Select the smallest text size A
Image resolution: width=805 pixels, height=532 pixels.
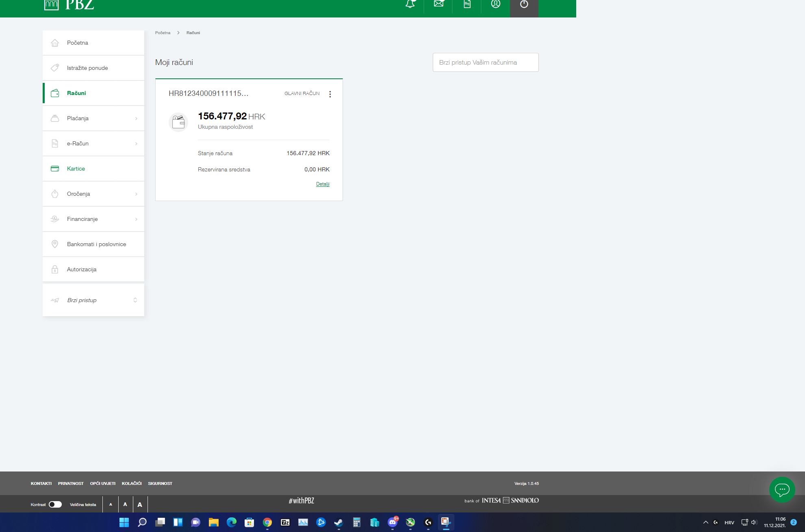pyautogui.click(x=111, y=504)
